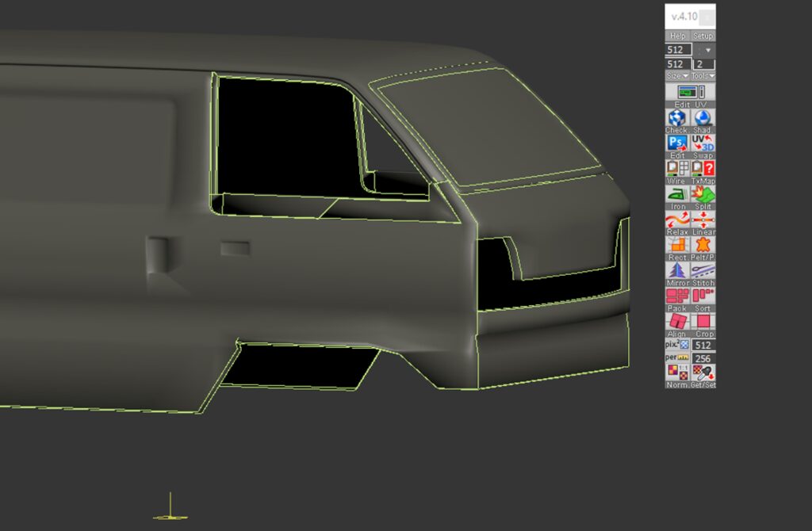The image size is (812, 531).
Task: Click the field showing value 2
Action: click(x=704, y=64)
